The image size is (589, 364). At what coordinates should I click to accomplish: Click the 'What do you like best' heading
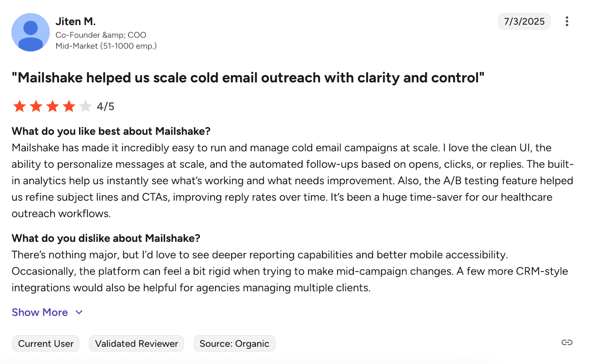point(111,131)
